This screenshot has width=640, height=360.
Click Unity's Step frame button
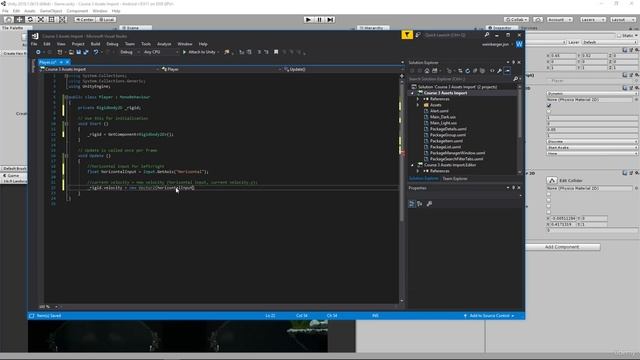point(331,20)
